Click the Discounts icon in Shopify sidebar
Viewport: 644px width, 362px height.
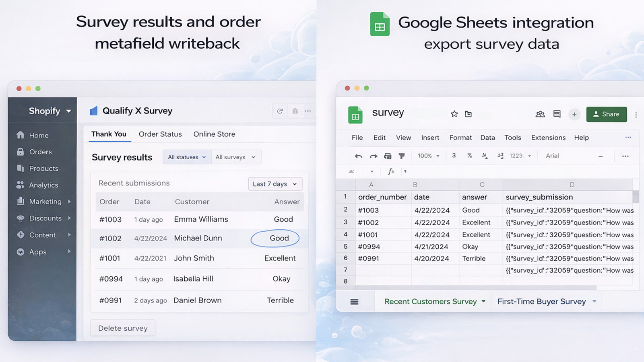click(20, 218)
